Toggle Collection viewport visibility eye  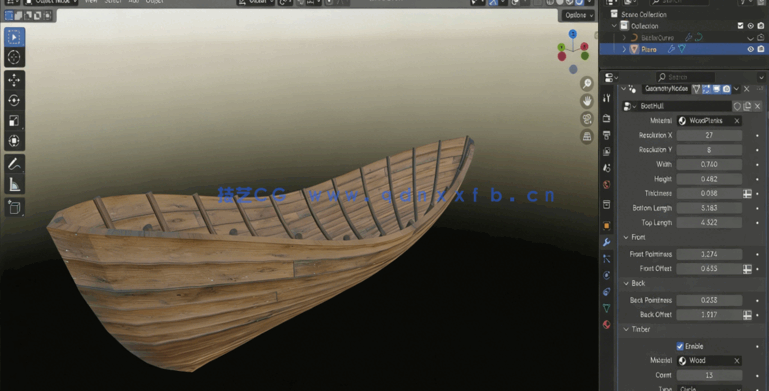coord(750,26)
